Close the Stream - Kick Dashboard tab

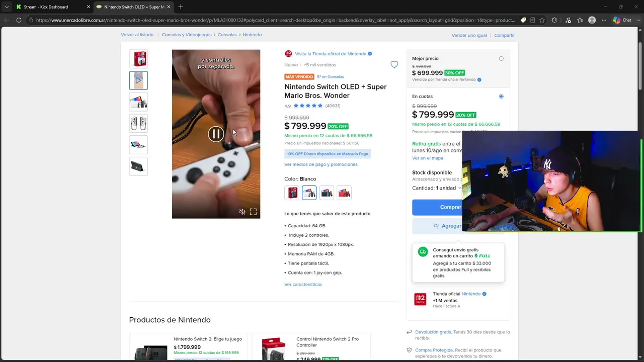pos(89,7)
